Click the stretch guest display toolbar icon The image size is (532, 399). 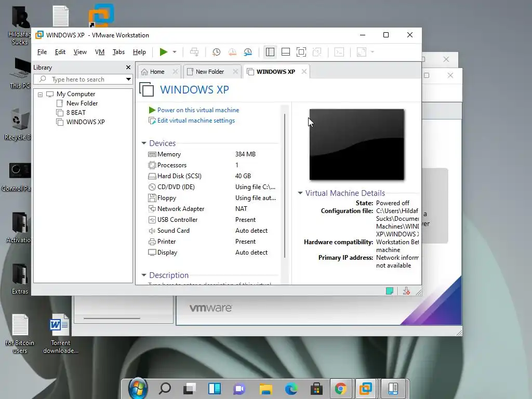coord(362,52)
